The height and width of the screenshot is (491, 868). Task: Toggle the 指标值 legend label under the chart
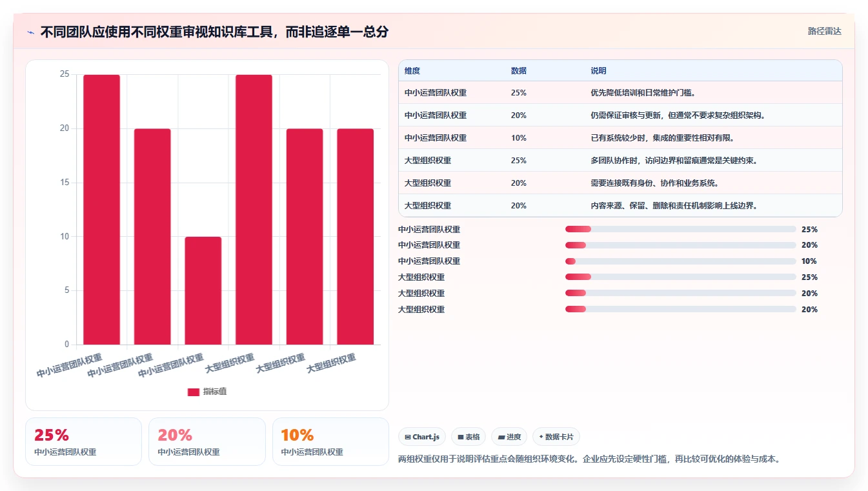point(215,392)
